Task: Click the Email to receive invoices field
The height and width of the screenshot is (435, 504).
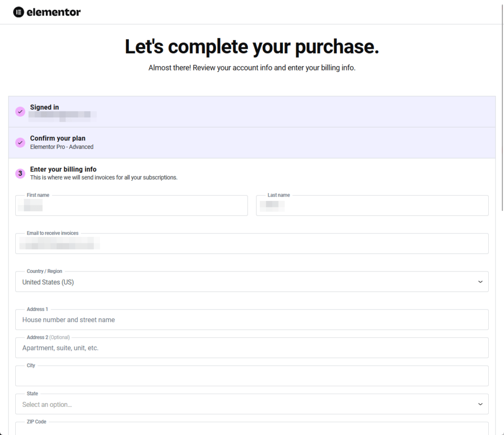Action: [252, 243]
